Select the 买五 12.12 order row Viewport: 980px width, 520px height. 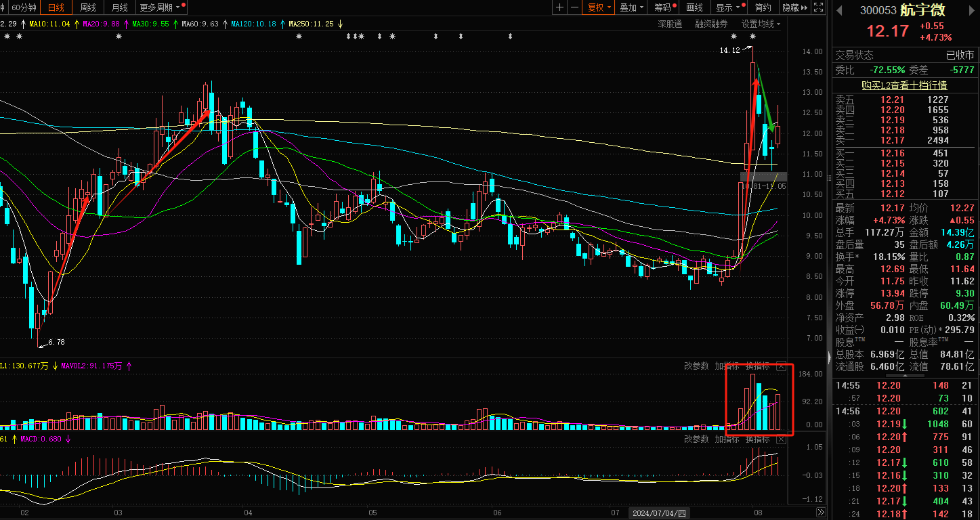click(x=904, y=194)
